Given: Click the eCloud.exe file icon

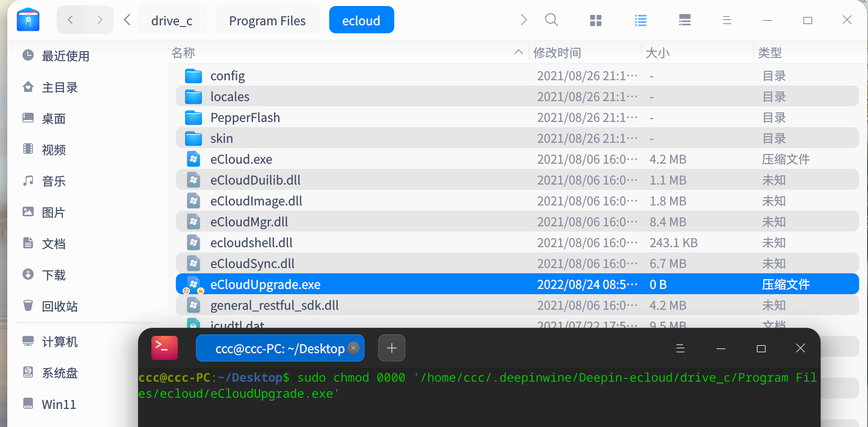Looking at the screenshot, I should (x=194, y=159).
